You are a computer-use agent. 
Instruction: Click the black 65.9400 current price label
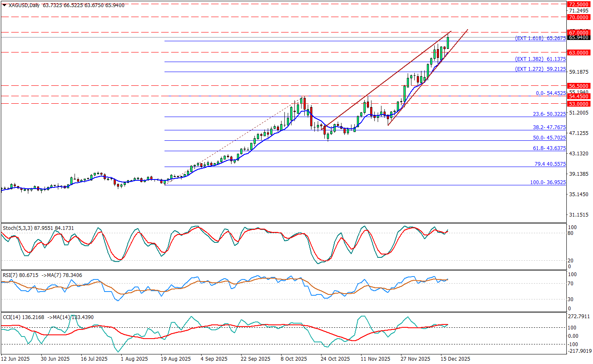point(579,37)
